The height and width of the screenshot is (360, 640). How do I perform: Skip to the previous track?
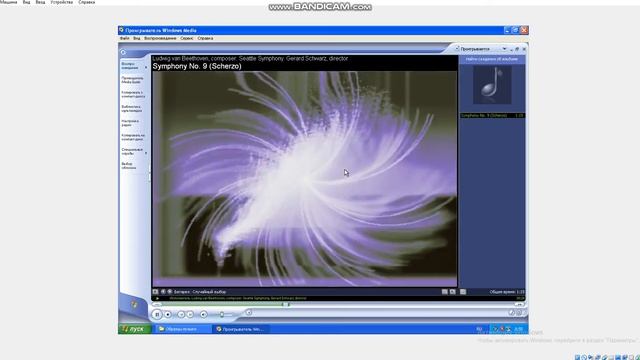[x=182, y=314]
